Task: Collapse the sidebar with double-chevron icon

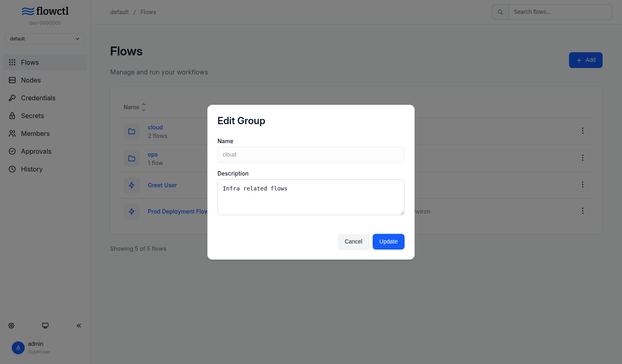Action: pos(79,326)
